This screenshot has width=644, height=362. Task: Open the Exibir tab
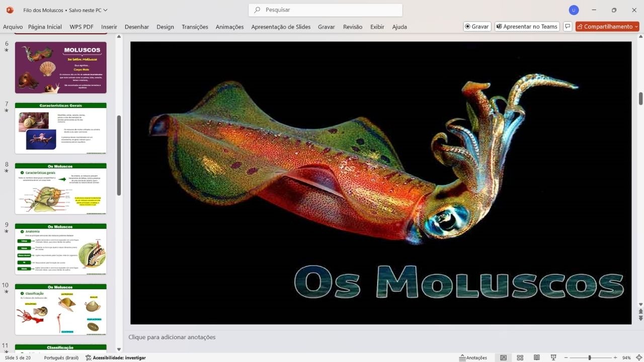pos(377,27)
